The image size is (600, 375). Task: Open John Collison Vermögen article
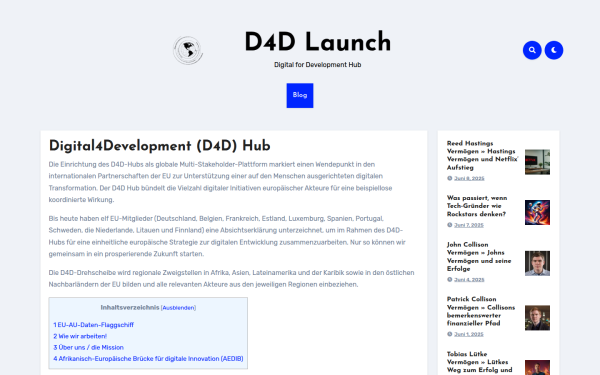tap(479, 257)
